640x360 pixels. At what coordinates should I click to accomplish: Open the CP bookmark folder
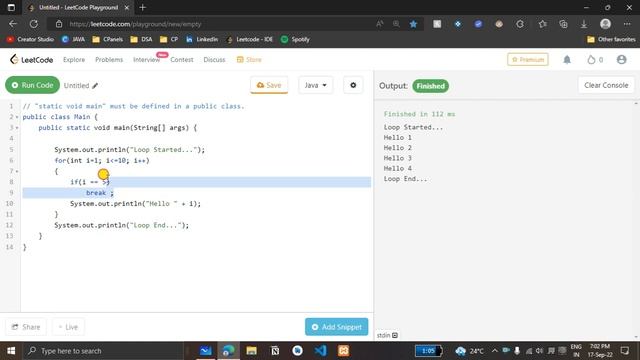point(169,40)
